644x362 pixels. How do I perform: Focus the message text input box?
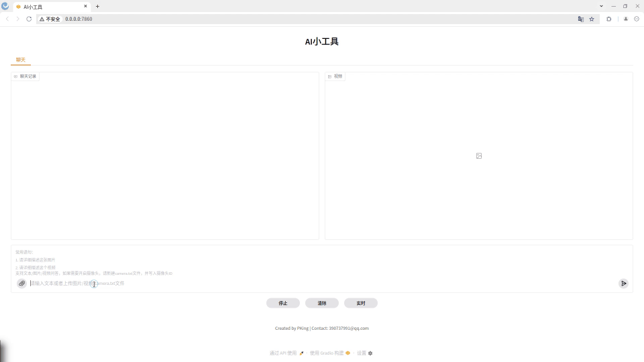point(323,283)
